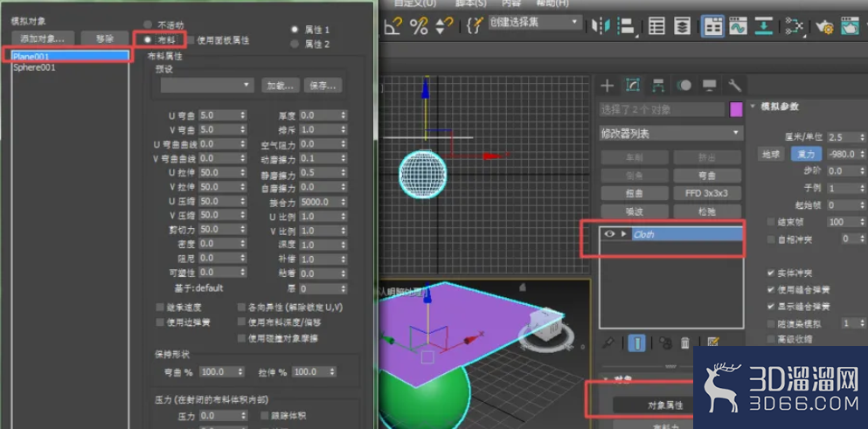Toggle the Spinner Snap tool
The width and height of the screenshot is (868, 429).
[444, 25]
